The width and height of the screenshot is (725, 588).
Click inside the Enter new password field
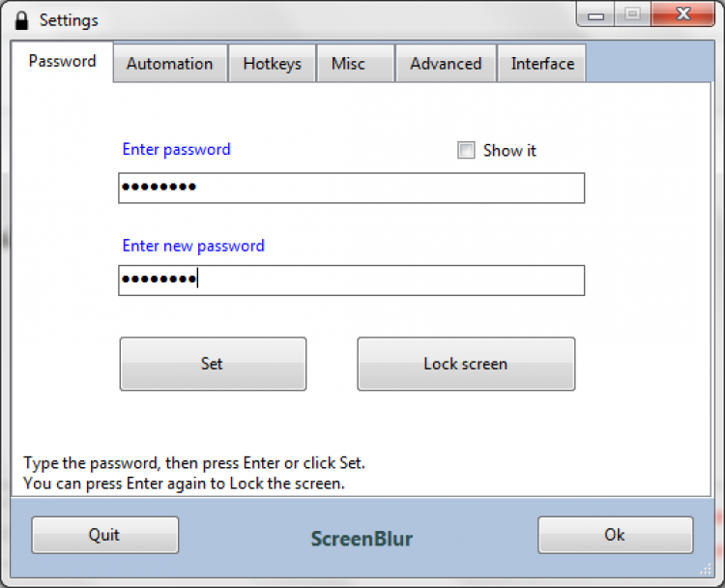(x=351, y=280)
